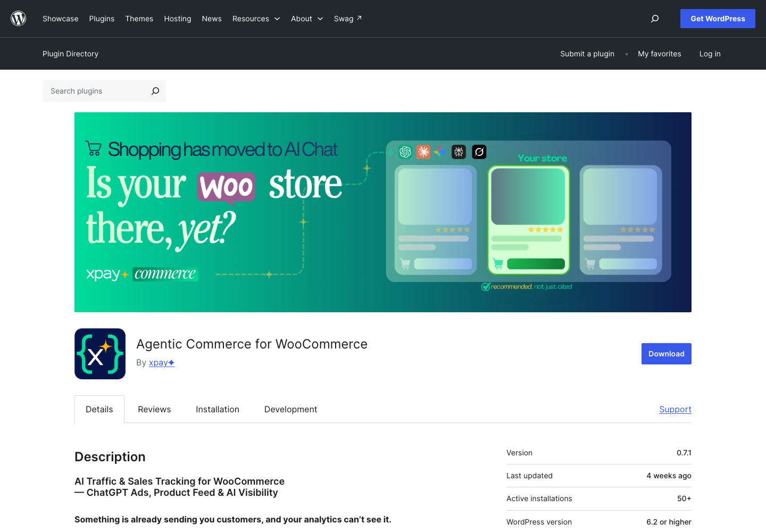This screenshot has height=532, width=766.
Task: Open the Showcase menu item
Action: tap(61, 19)
